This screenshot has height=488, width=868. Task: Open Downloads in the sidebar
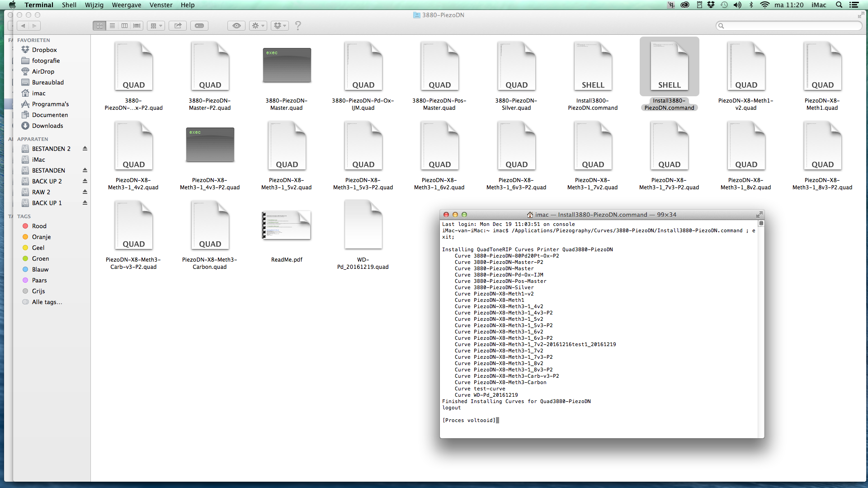point(47,126)
